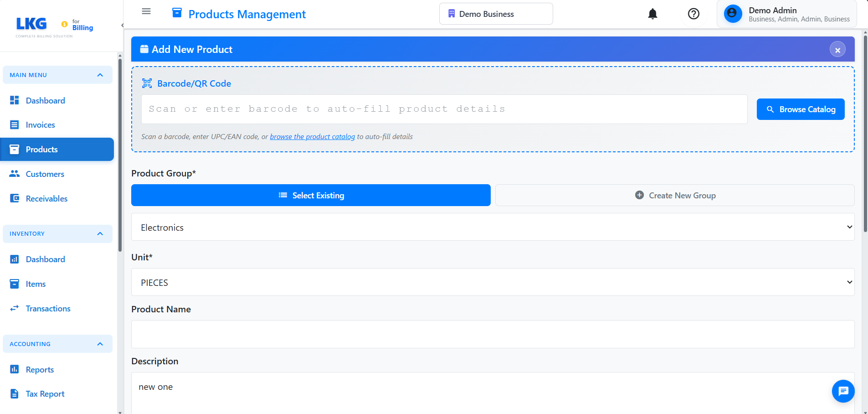Open Invoices in the sidebar

click(x=40, y=125)
